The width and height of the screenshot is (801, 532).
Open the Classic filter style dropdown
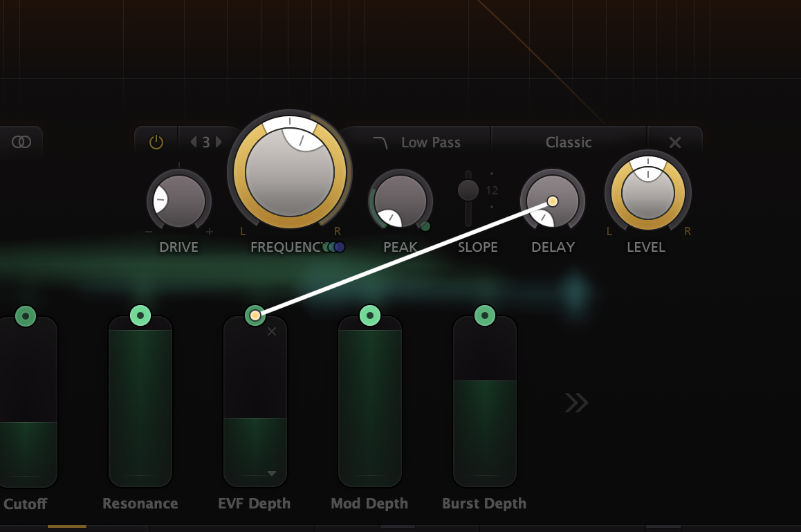[569, 142]
